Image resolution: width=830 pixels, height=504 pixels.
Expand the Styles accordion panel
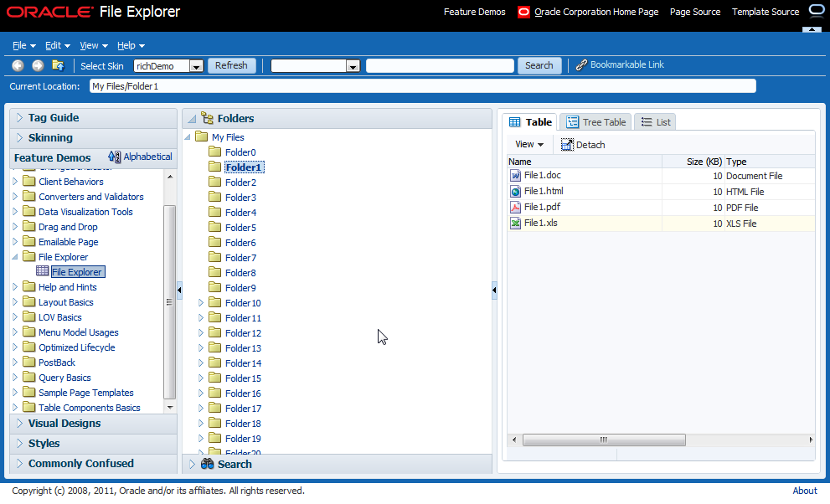tap(19, 443)
